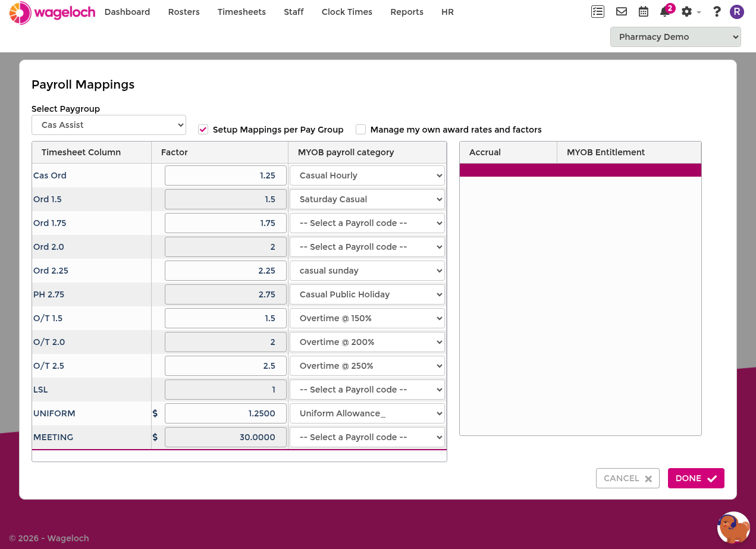Click the CANCEL button
The height and width of the screenshot is (549, 756).
click(x=628, y=478)
